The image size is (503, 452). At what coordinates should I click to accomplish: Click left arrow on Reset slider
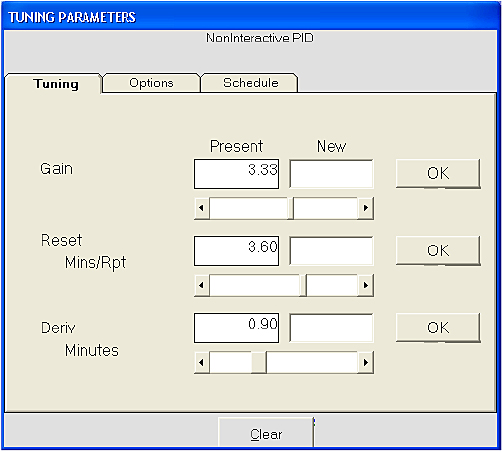[202, 285]
